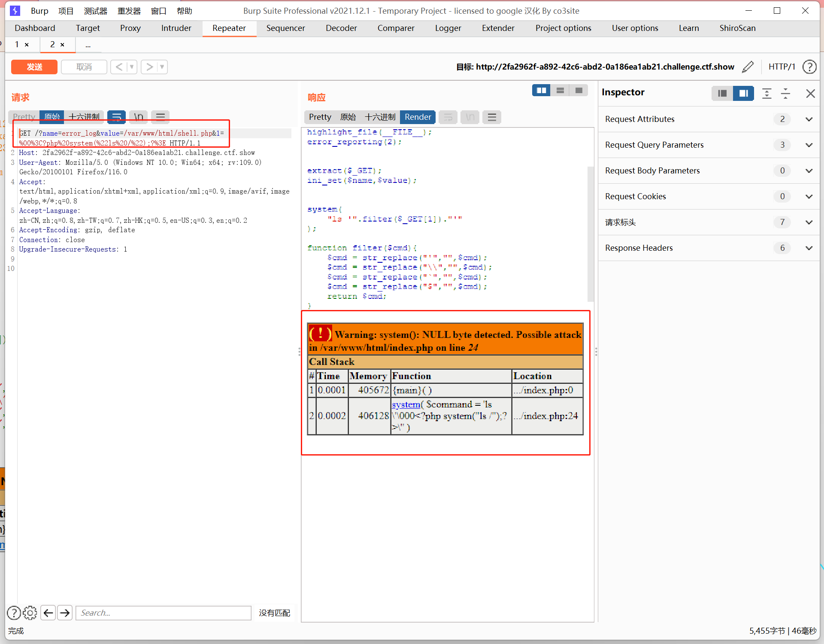Image resolution: width=824 pixels, height=644 pixels.
Task: Click the 发送 send button
Action: tap(34, 67)
